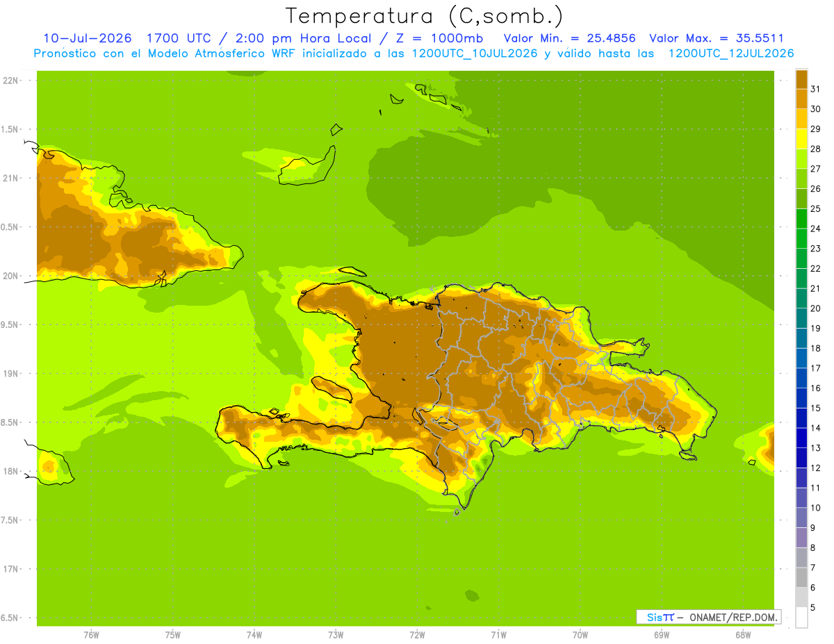Viewport: 834px width, 644px height.
Task: Click the "21N" latitude label
Action: (10, 178)
